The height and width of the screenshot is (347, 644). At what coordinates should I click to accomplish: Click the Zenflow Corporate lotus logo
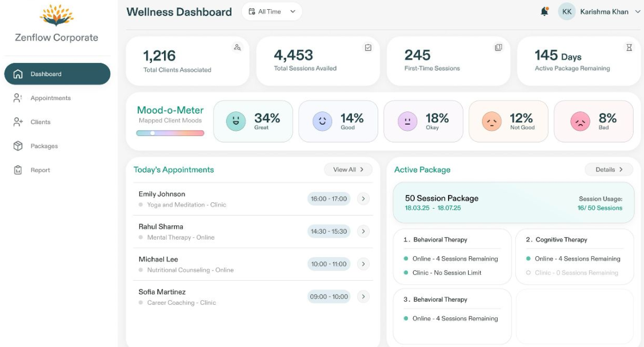coord(57,15)
